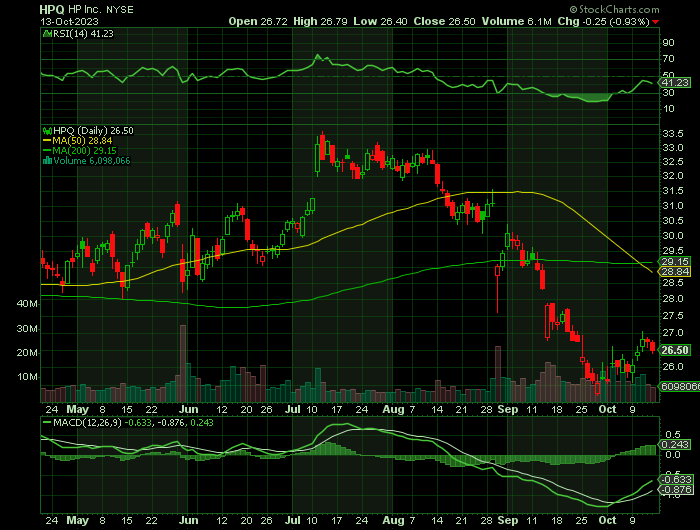Viewport: 700px width, 530px height.
Task: Click the 'Chg -0.25 (-0.93%)' value
Action: (603, 21)
